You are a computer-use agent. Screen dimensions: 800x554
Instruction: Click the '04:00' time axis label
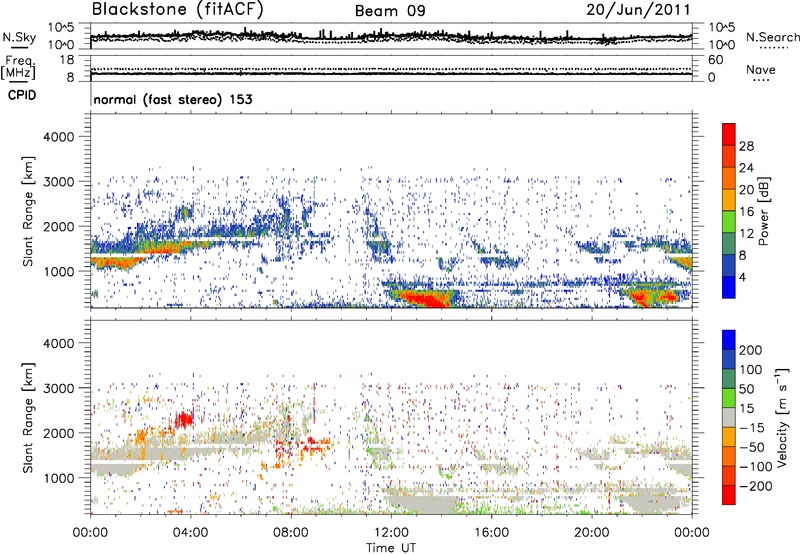pyautogui.click(x=190, y=533)
